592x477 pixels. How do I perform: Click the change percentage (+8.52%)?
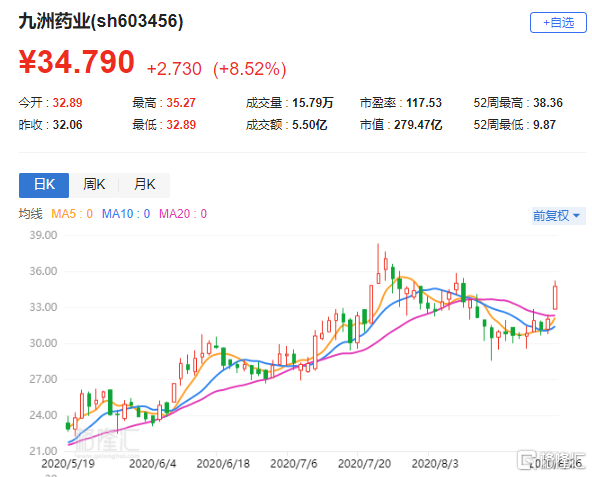tap(250, 69)
